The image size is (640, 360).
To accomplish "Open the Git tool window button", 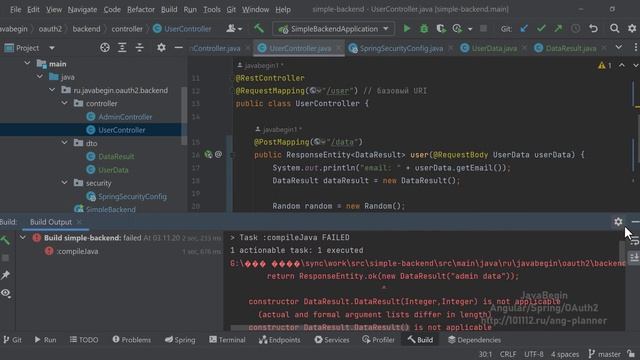I will coord(13,340).
